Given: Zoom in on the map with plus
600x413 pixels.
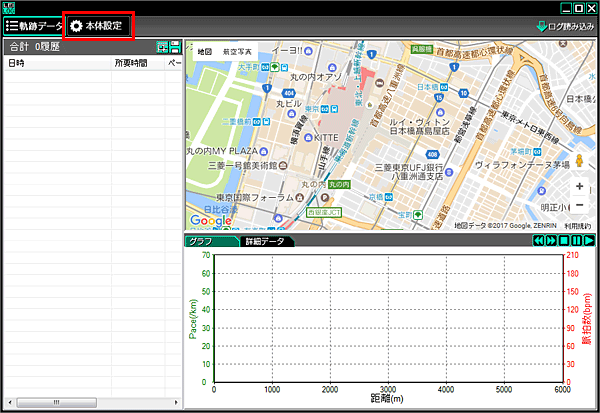Looking at the screenshot, I should pyautogui.click(x=579, y=186).
